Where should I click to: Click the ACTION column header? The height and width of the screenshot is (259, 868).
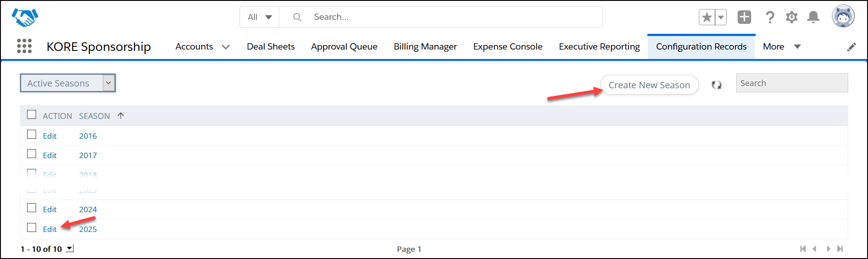click(x=57, y=116)
